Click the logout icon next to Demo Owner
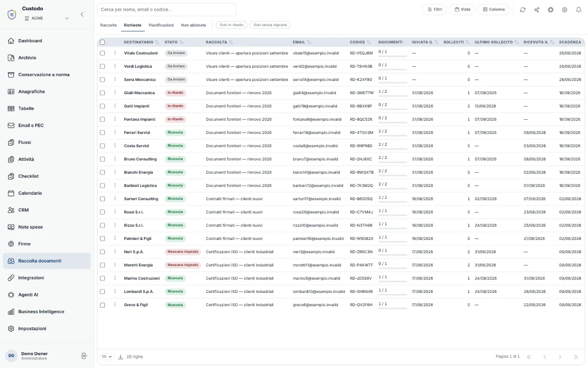Image resolution: width=588 pixels, height=368 pixels. (x=84, y=356)
